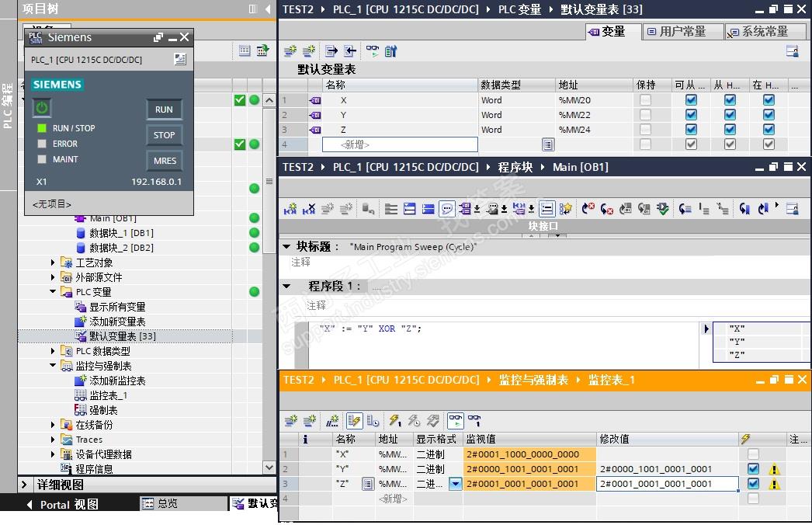Uncheck modify checkbox for Y in watch table
Viewport: 812px width, 525px height.
[x=754, y=468]
